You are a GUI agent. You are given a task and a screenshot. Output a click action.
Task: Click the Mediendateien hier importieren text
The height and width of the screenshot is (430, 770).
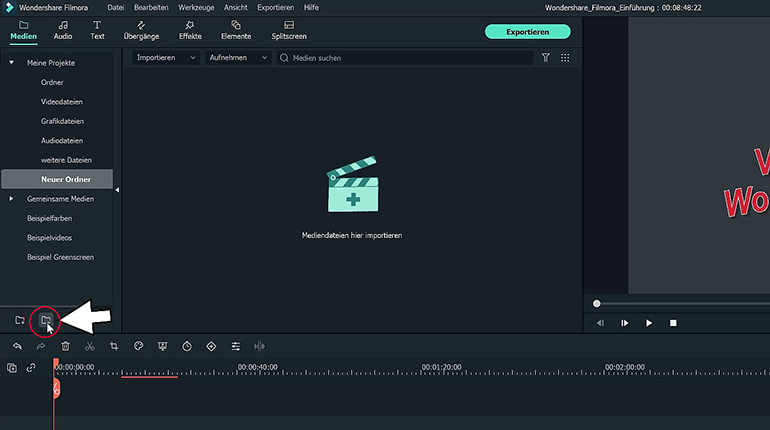(352, 236)
